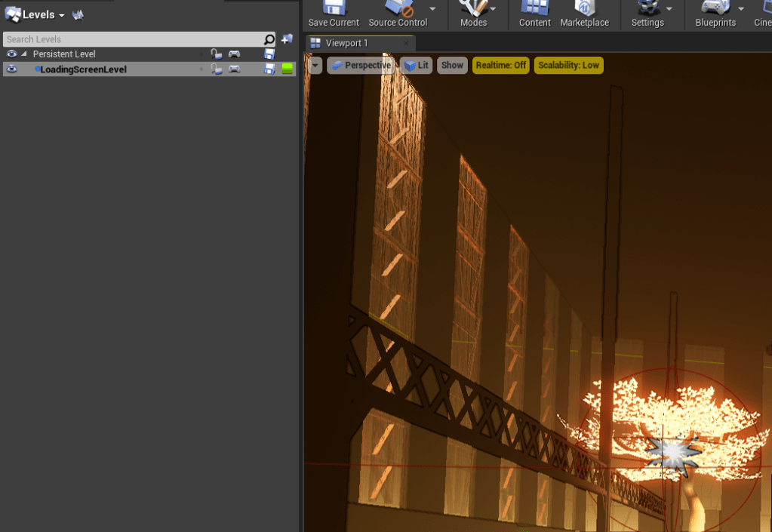
Task: Hide the LoadingScreenLevel with its eye icon
Action: coord(11,69)
